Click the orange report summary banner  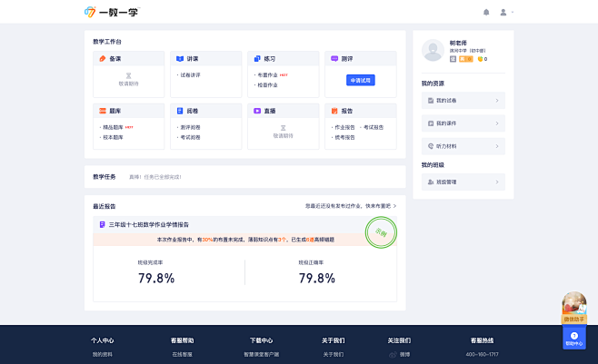point(244,240)
